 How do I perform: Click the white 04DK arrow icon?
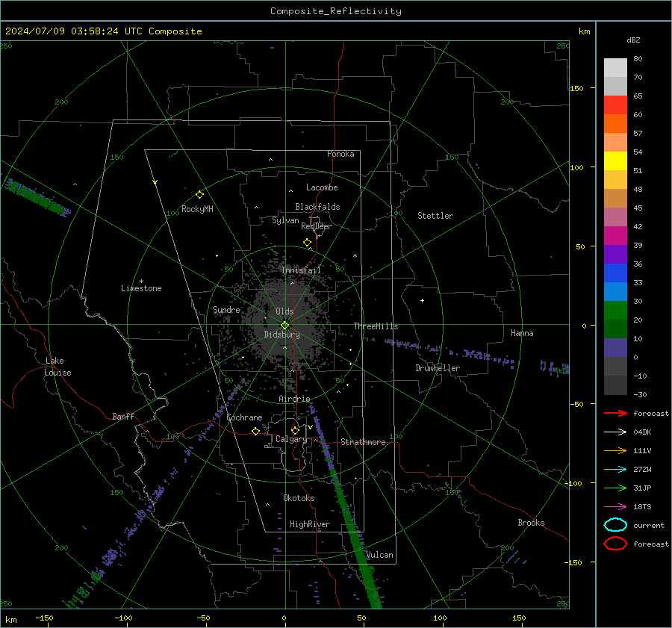[x=615, y=432]
